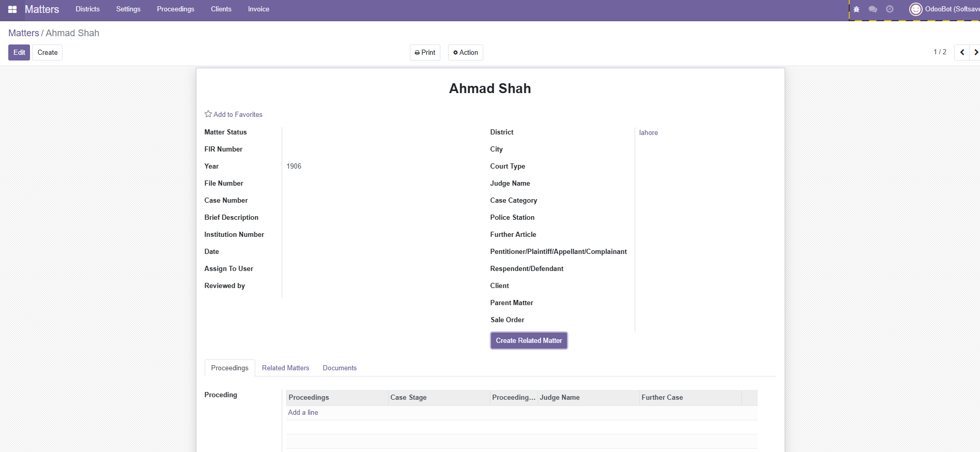
Task: Open the Invoice menu
Action: pos(258,9)
